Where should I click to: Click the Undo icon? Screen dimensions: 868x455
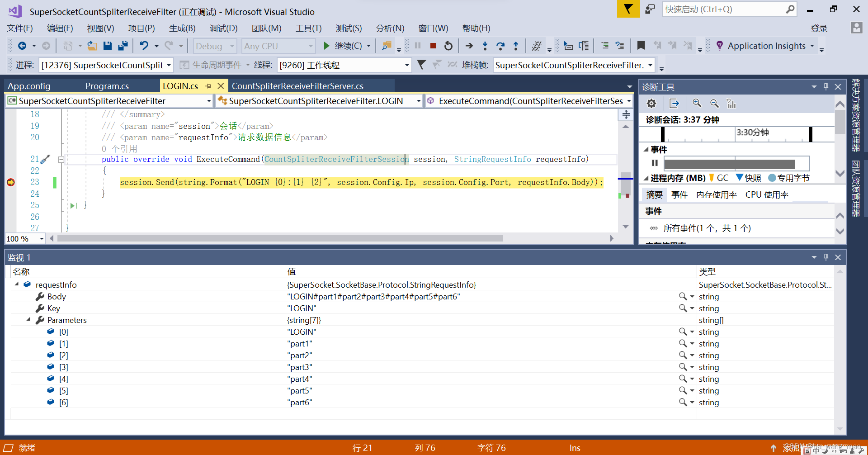pyautogui.click(x=144, y=46)
